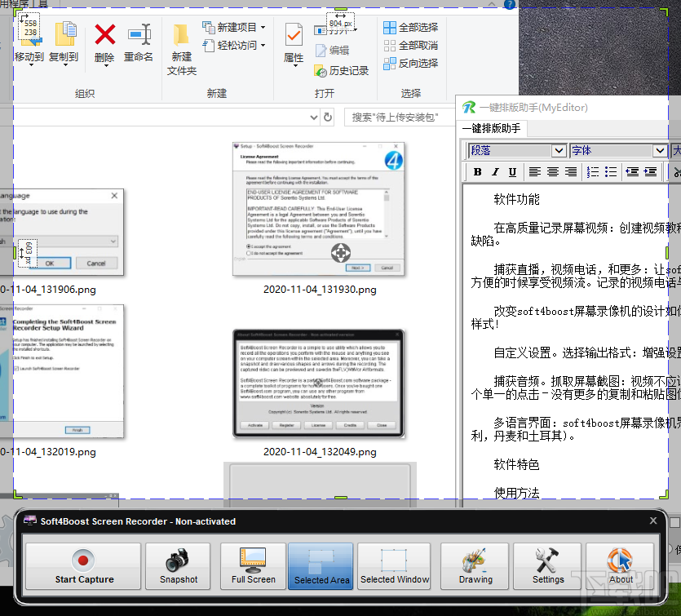Select 'I do not accept the agreement'
681x616 pixels.
pos(247,253)
